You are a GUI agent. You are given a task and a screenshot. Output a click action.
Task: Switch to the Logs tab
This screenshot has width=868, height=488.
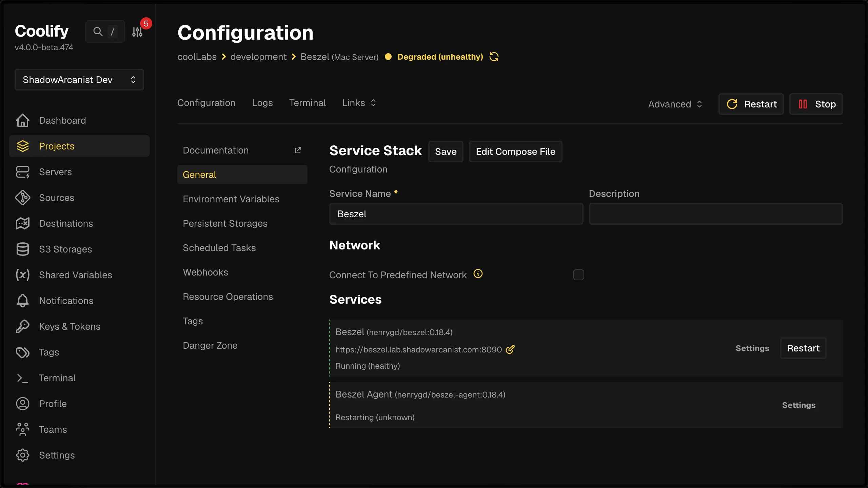262,103
